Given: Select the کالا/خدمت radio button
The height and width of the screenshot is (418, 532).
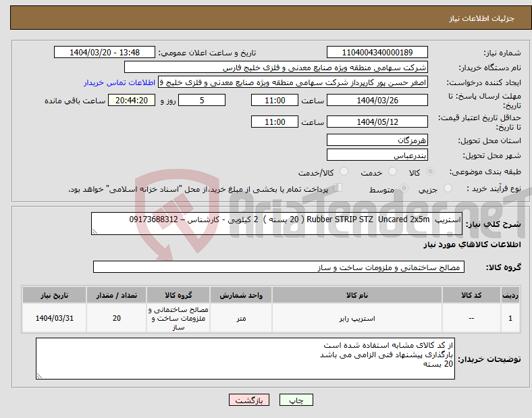Looking at the screenshot, I should click(344, 172).
